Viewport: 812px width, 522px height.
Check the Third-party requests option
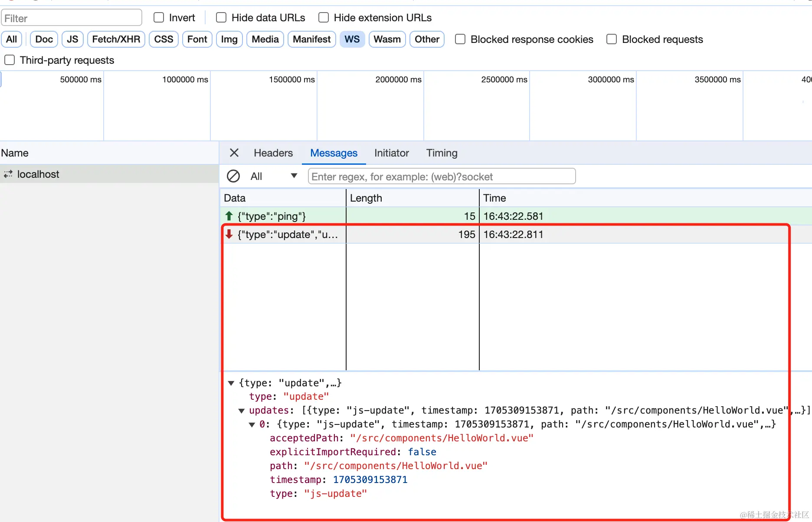pyautogui.click(x=10, y=60)
